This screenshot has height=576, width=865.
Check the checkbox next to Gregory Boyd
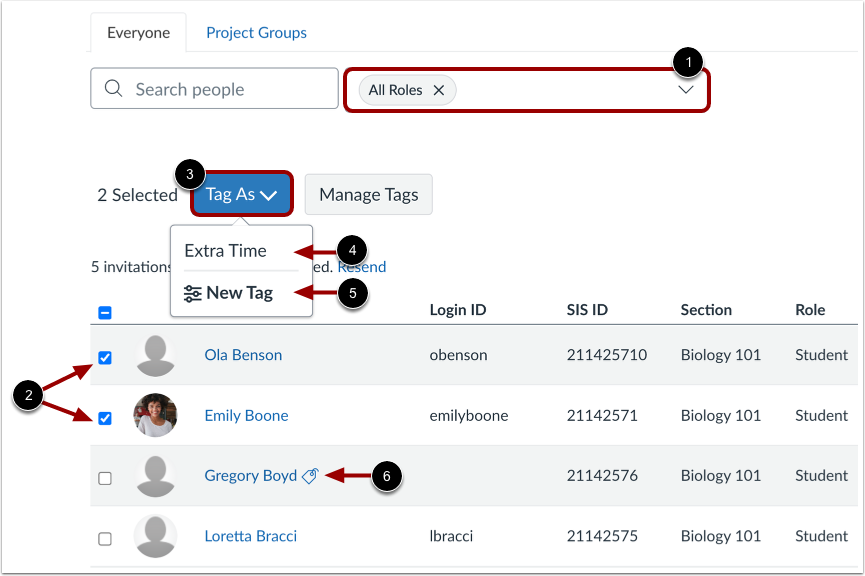pyautogui.click(x=105, y=477)
